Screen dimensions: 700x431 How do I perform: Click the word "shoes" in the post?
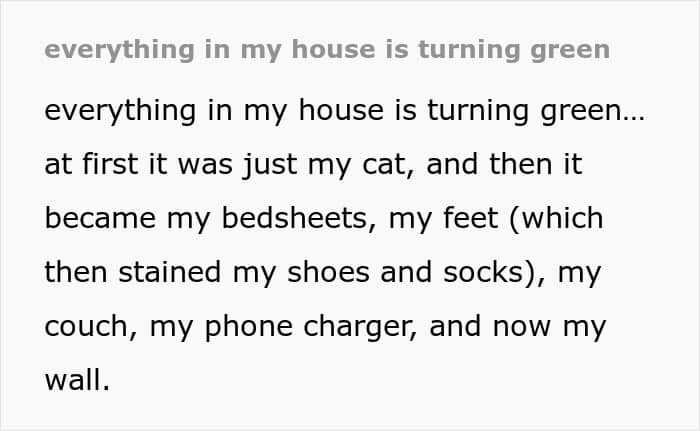(x=329, y=272)
